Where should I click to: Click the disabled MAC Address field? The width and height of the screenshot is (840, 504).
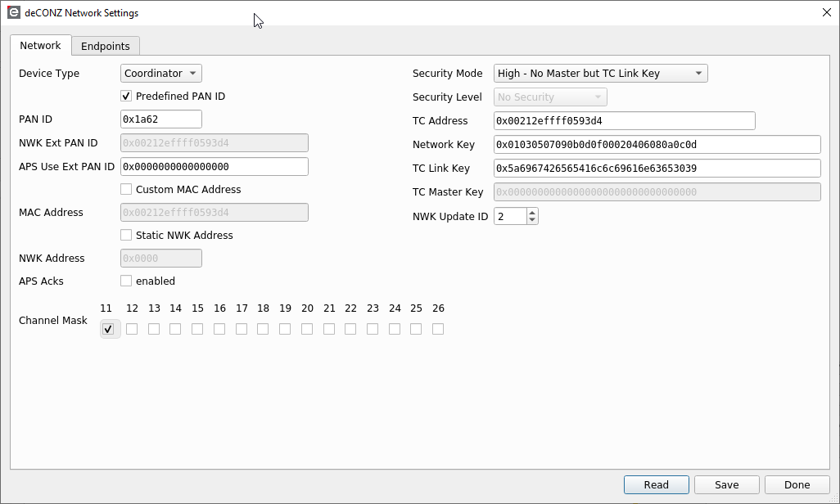215,213
